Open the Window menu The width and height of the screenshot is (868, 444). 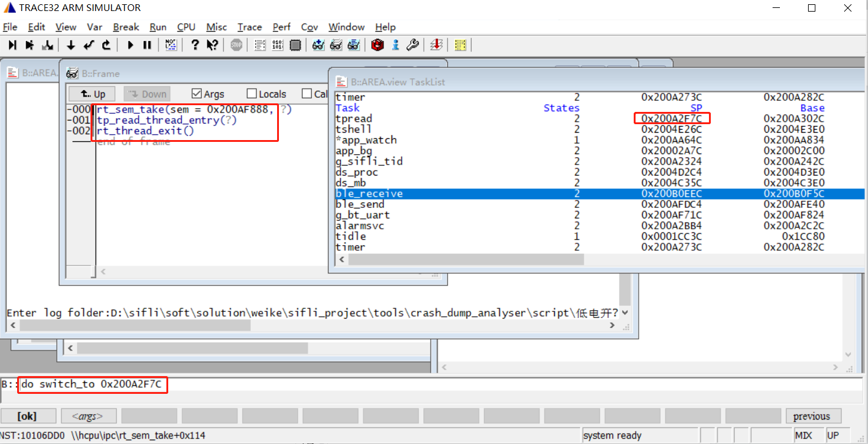point(346,27)
